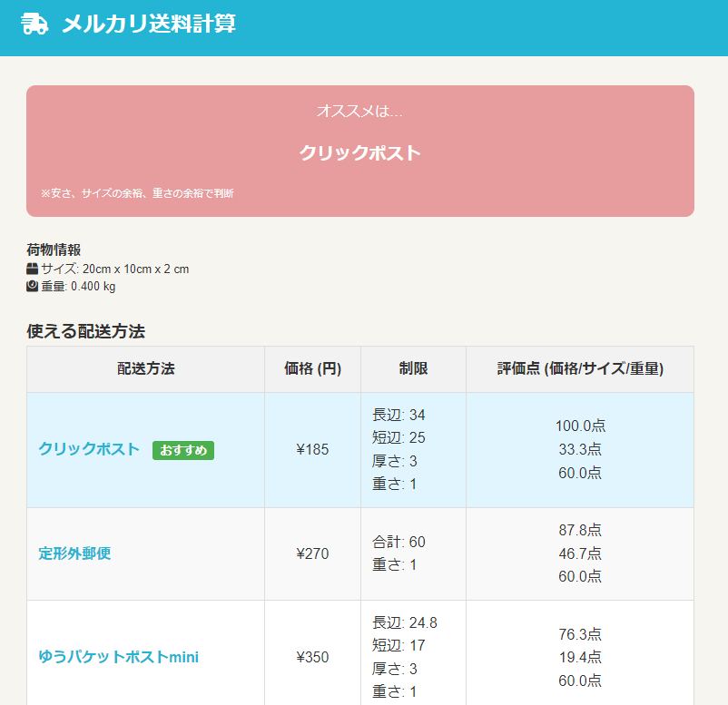Screen dimensions: 728x705
Task: Click the 33.3点 score value
Action: pos(580,449)
